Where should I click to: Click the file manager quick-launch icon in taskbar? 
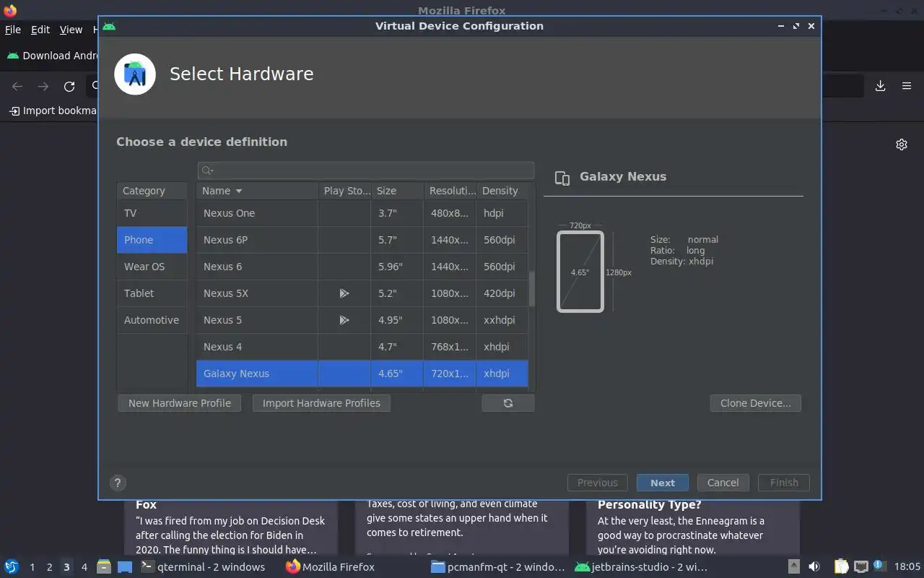pyautogui.click(x=104, y=567)
